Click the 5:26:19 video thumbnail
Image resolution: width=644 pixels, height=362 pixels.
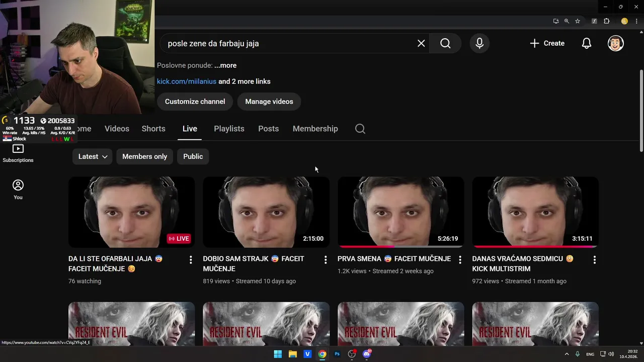click(401, 212)
